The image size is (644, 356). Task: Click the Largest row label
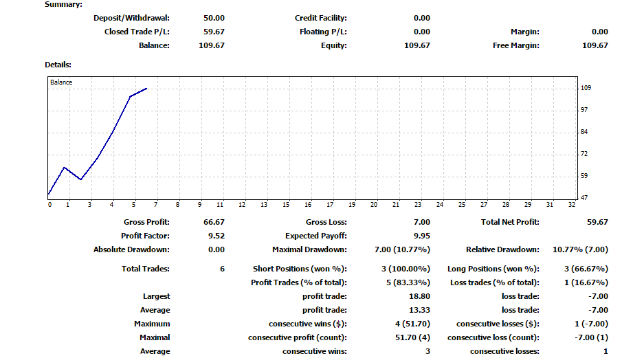point(157,296)
